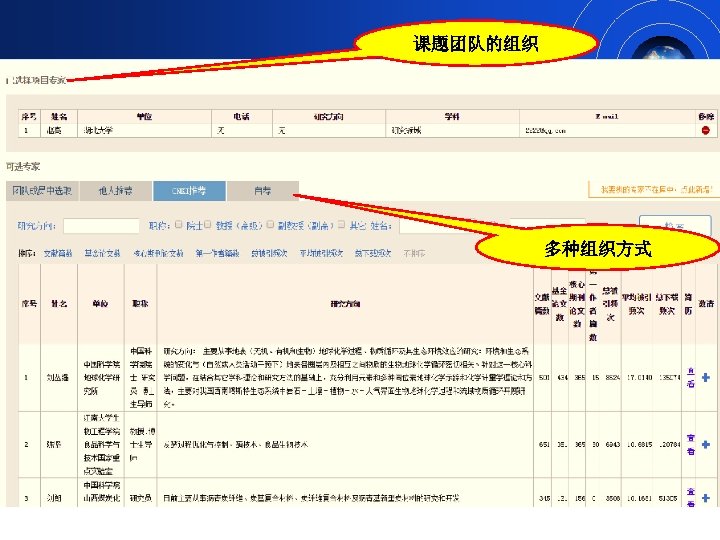Viewport: 720px width, 540px height.
Task: Click the 电话 header in selected experts table
Action: pyautogui.click(x=241, y=117)
